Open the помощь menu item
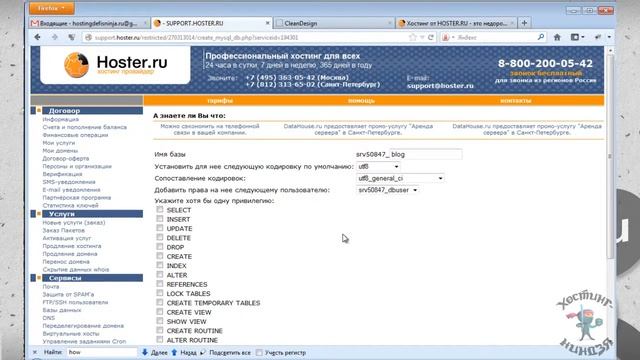 pos(361,101)
